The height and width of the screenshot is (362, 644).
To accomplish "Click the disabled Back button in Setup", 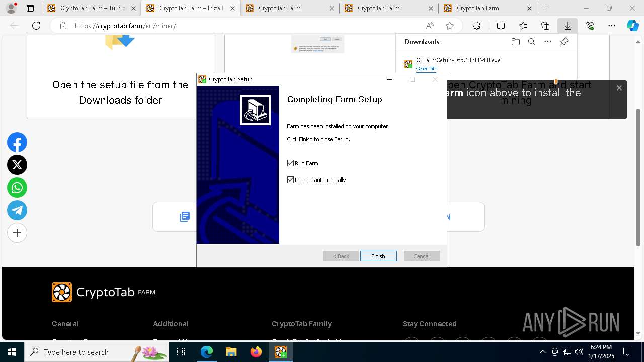I will [341, 256].
